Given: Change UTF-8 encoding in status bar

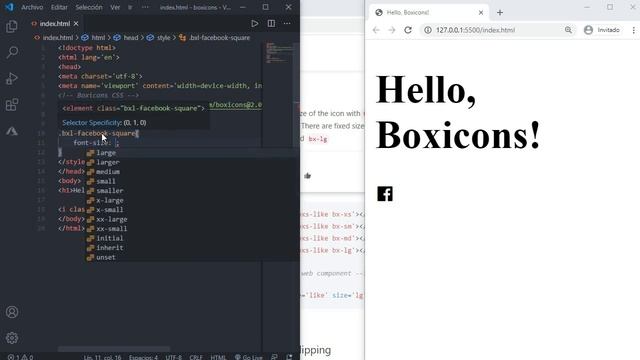Looking at the screenshot, I should click(173, 357).
